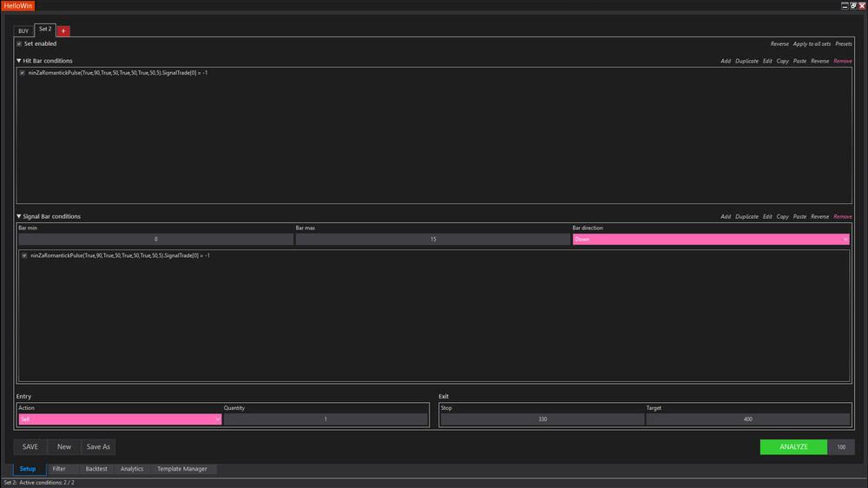Viewport: 868px width, 488px height.
Task: Collapse the Hit Bar conditions section
Action: click(19, 61)
